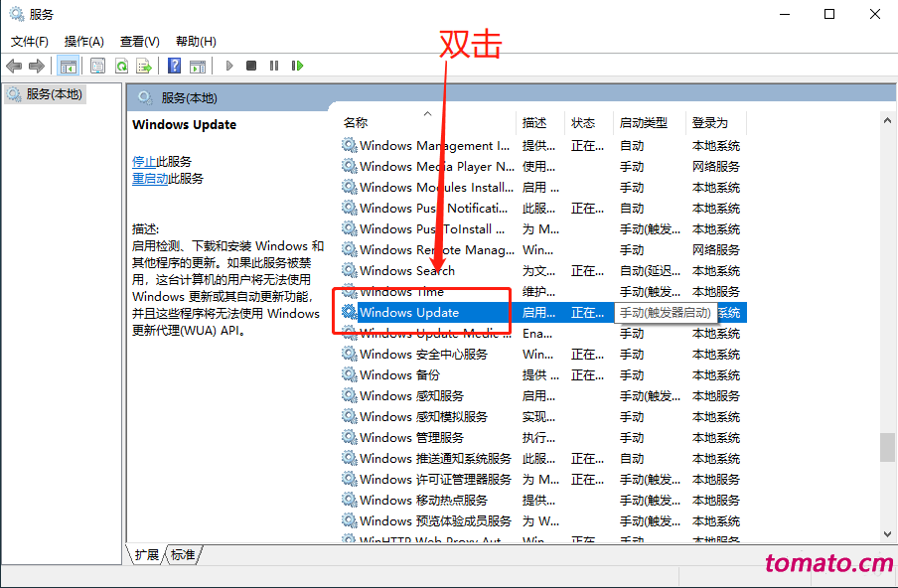Select the Windows Management I... service name
Screen dimensions: 898x588
tap(435, 145)
